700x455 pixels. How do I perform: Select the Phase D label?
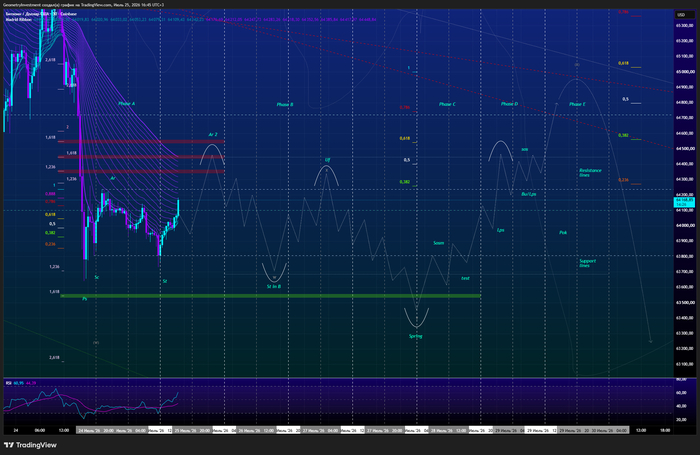pyautogui.click(x=509, y=104)
